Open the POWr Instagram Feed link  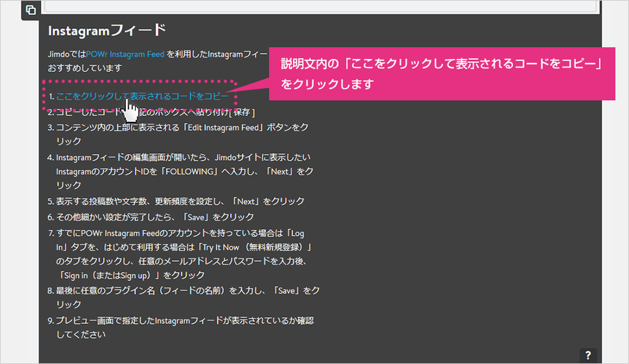pyautogui.click(x=125, y=54)
